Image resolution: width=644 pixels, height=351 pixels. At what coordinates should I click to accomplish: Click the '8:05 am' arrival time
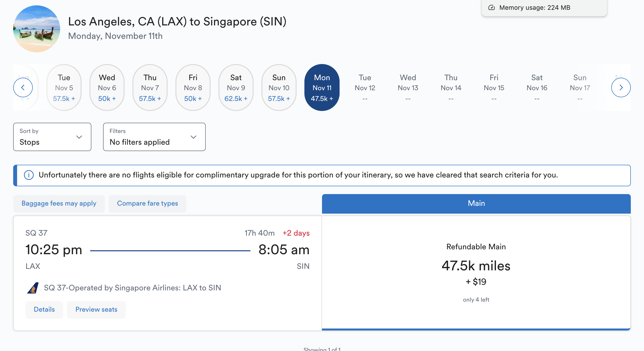(x=284, y=250)
